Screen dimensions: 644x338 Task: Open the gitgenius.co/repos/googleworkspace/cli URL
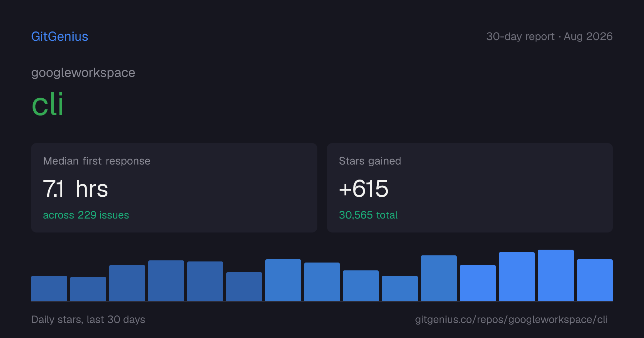tap(511, 319)
